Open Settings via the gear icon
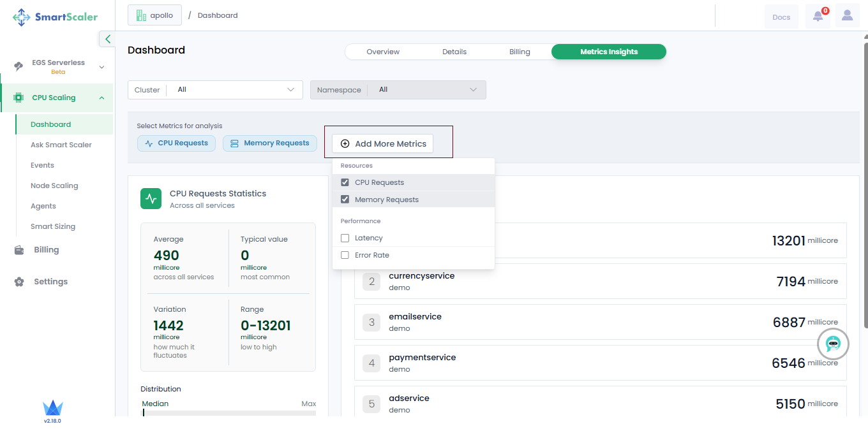This screenshot has height=438, width=868. click(x=19, y=282)
